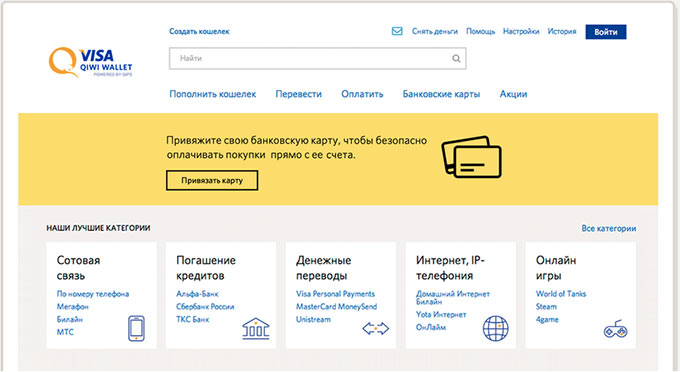Select the 4game link
Image resolution: width=680 pixels, height=372 pixels.
(547, 320)
